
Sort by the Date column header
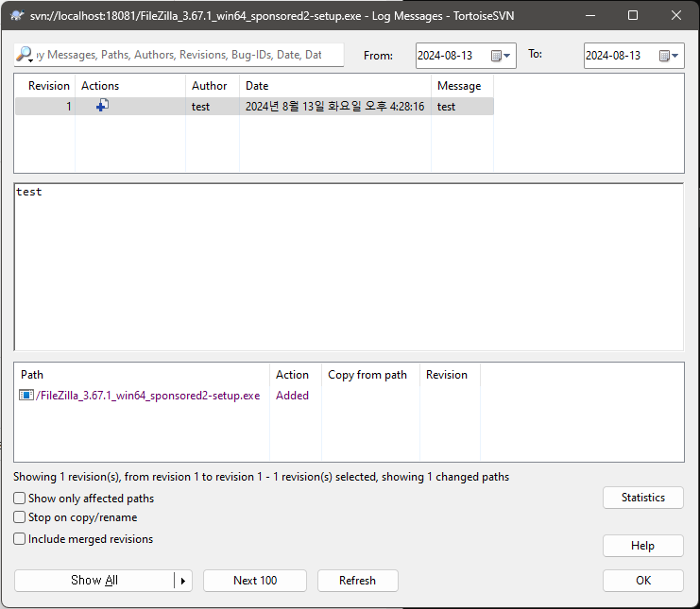[x=335, y=86]
